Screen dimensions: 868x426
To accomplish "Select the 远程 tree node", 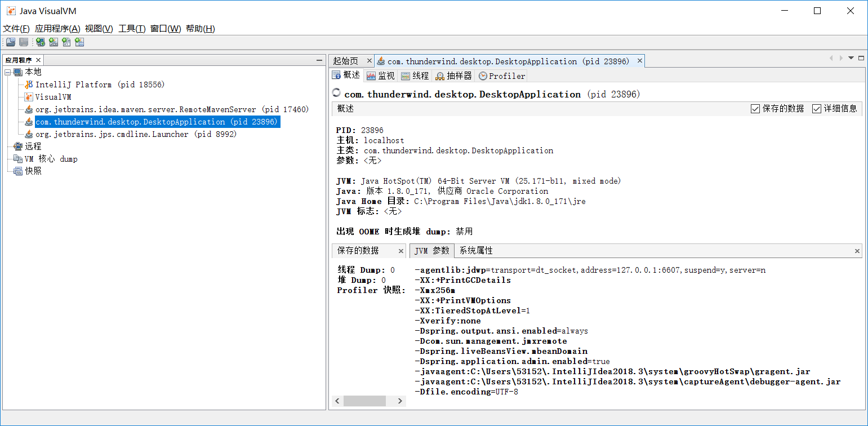I will coord(33,147).
